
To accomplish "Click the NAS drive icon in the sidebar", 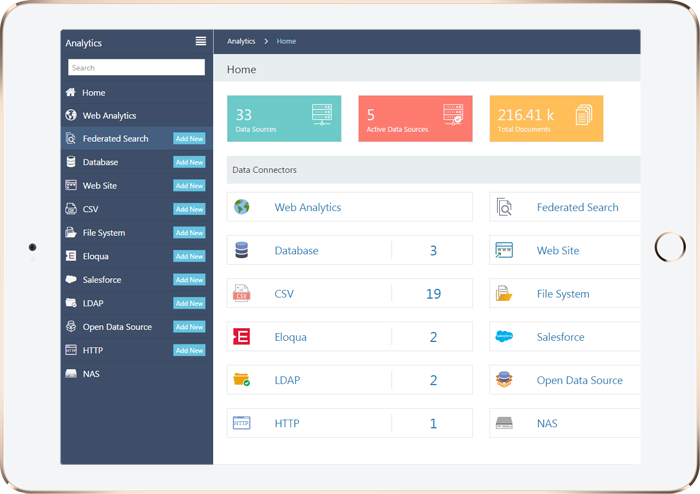I will 71,374.
